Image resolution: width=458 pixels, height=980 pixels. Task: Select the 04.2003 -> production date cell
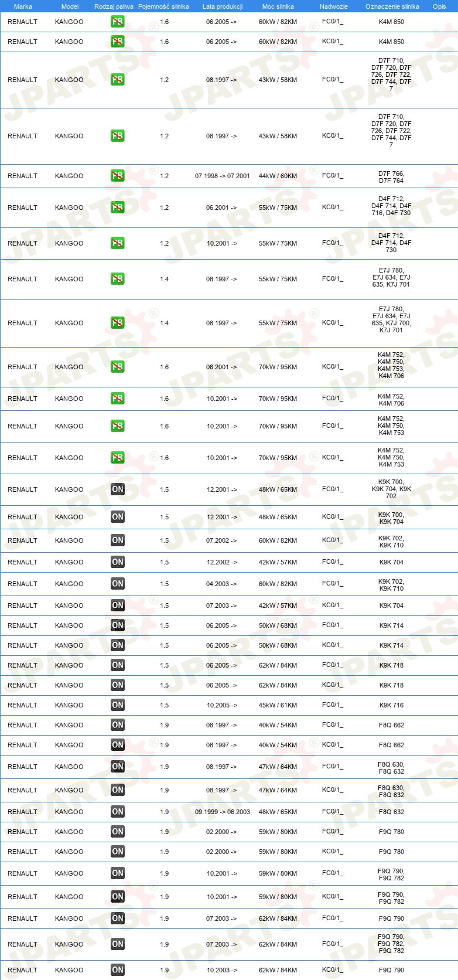click(221, 584)
